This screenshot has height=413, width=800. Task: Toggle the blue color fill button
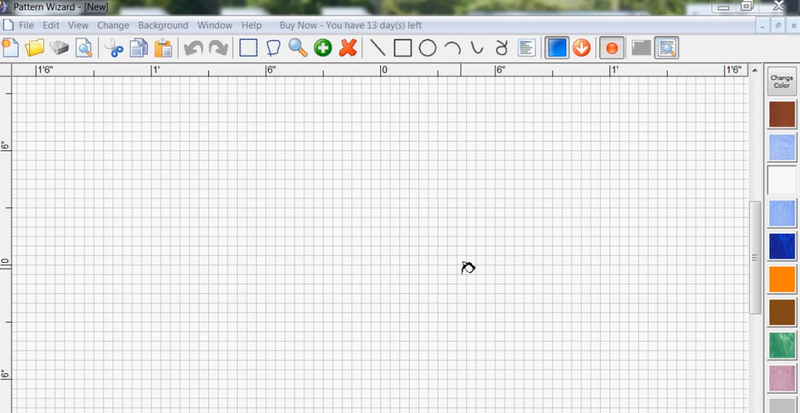pyautogui.click(x=557, y=48)
